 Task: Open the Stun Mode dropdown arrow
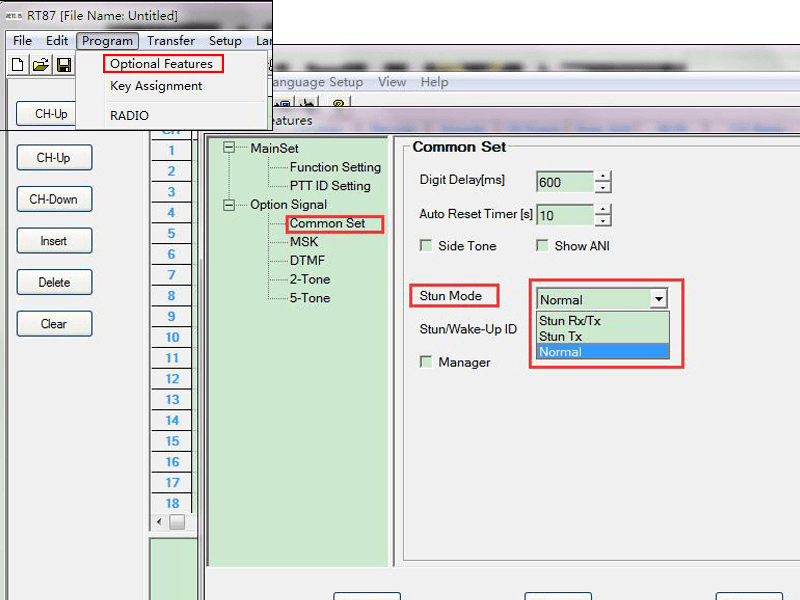[x=657, y=299]
